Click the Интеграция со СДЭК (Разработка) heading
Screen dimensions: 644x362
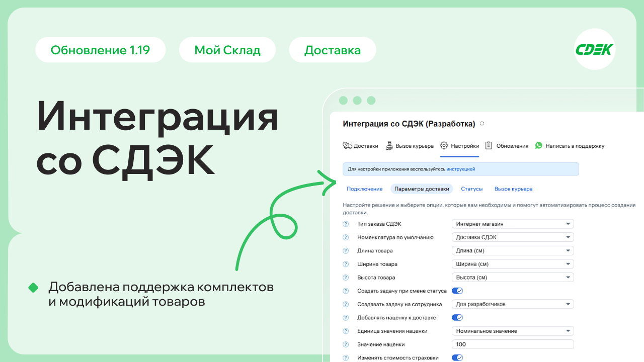click(x=409, y=124)
